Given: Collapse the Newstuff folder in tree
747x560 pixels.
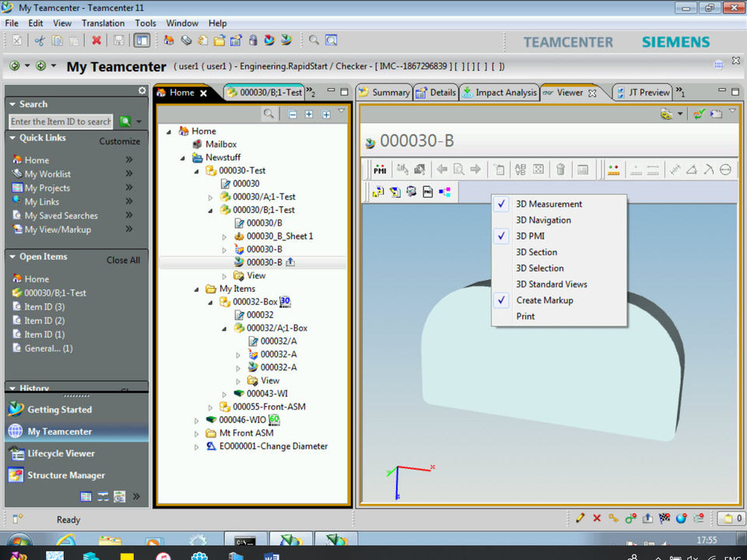Looking at the screenshot, I should point(183,157).
